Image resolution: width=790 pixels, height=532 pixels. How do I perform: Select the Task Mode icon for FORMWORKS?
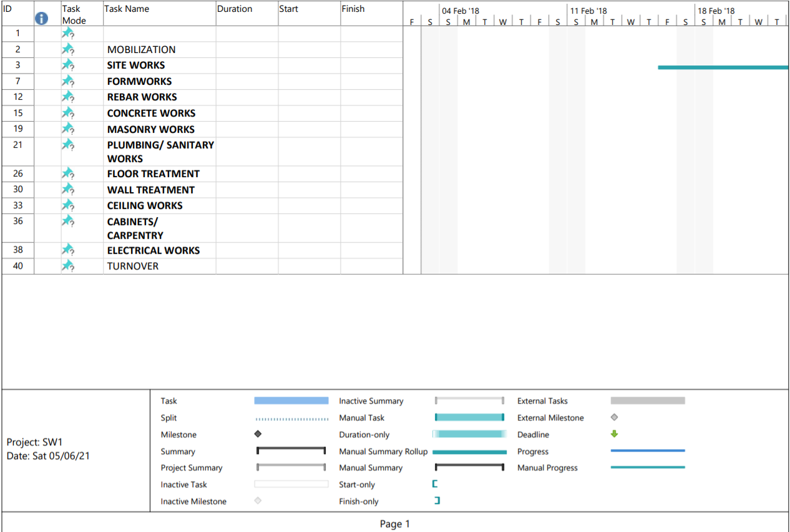pyautogui.click(x=67, y=80)
